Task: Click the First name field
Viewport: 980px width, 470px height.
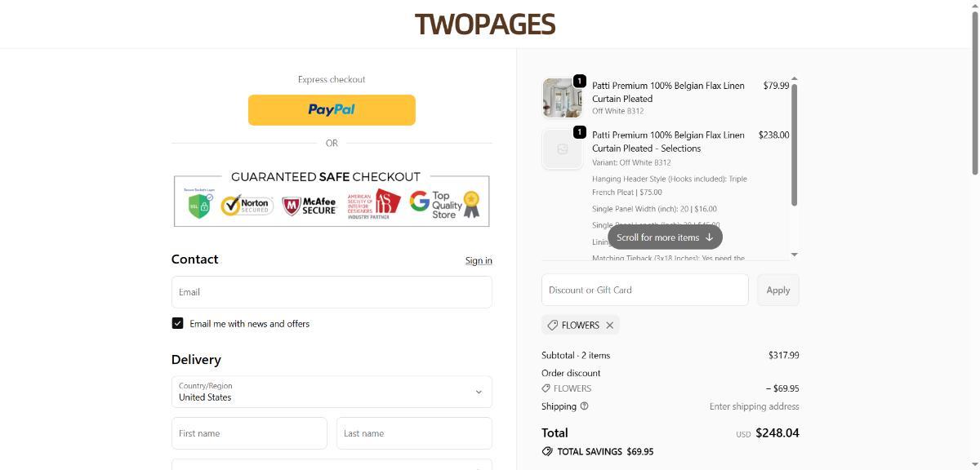Action: (249, 433)
